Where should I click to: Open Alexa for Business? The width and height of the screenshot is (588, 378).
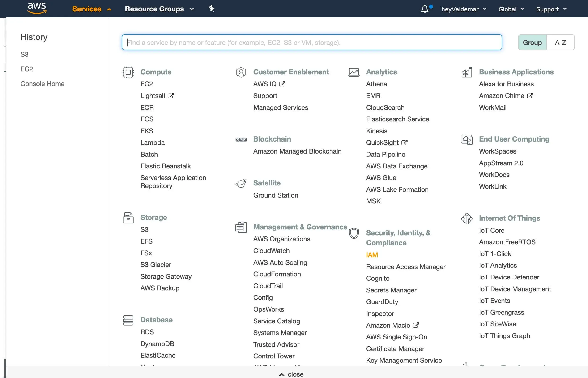click(506, 84)
